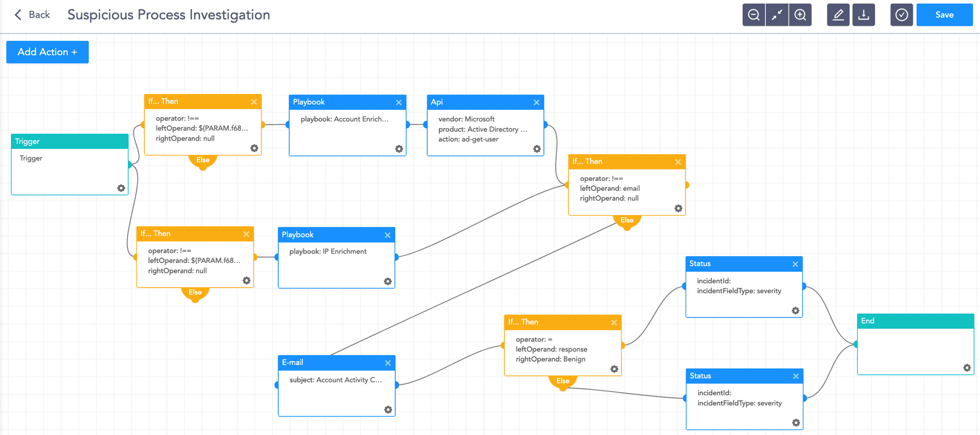Click the fit-to-screen collapse icon
Screen dimensions: 980x435
(x=777, y=15)
